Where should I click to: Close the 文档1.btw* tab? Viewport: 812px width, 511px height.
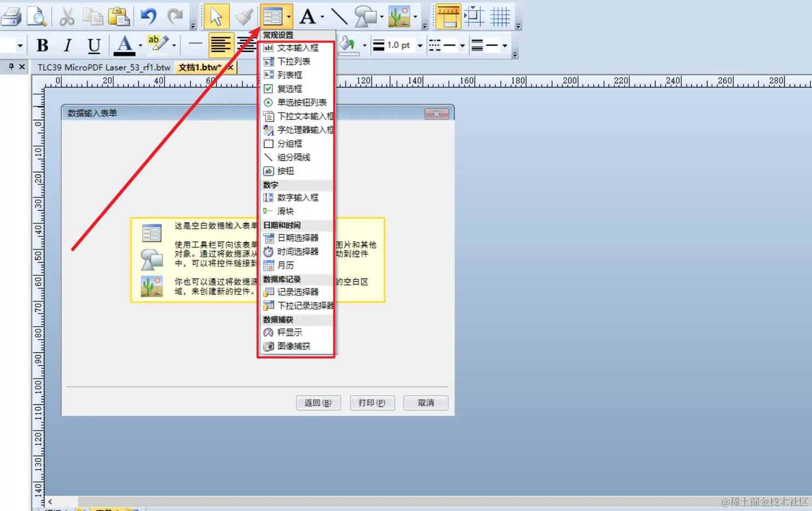[x=230, y=67]
